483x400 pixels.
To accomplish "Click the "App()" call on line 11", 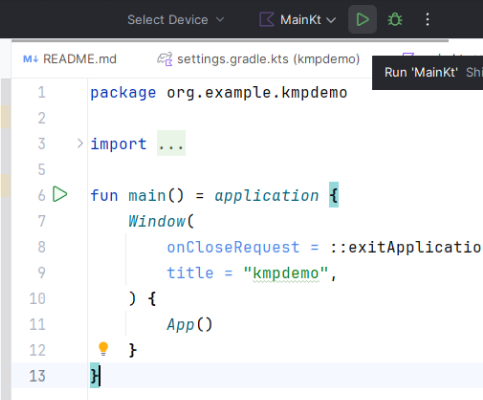I will [x=189, y=324].
